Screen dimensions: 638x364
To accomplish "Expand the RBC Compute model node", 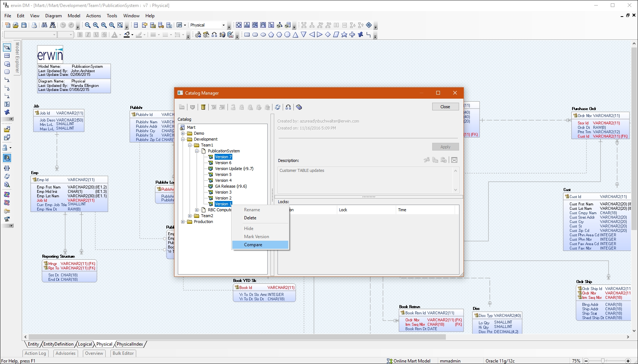I will click(197, 210).
